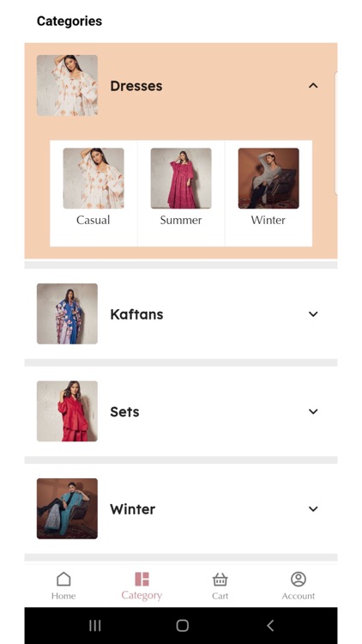Tap Android home navigation button
This screenshot has width=362, height=644.
point(182,625)
